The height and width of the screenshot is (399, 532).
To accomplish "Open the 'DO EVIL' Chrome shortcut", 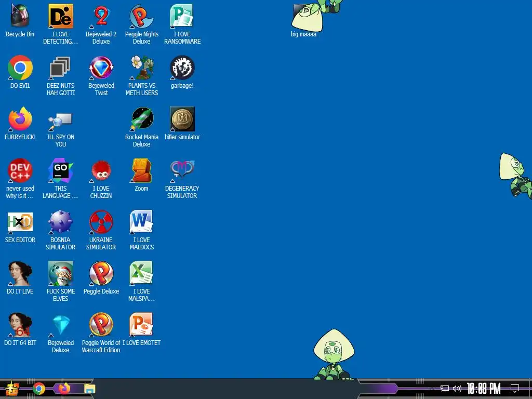I will 20,72.
